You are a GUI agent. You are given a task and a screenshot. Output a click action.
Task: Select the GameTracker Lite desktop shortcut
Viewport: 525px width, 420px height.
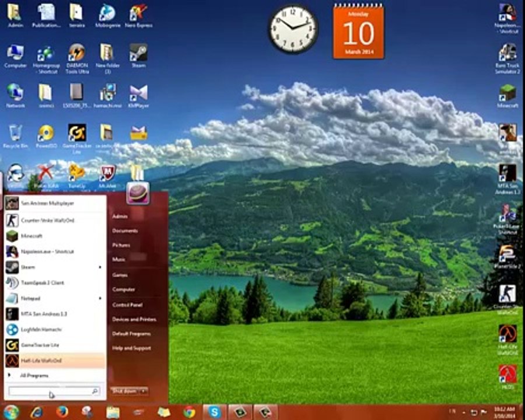click(77, 139)
